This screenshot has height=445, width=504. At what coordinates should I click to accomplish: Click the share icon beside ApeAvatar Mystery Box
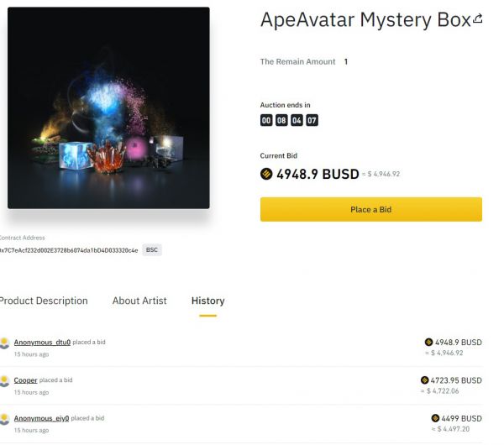(478, 18)
